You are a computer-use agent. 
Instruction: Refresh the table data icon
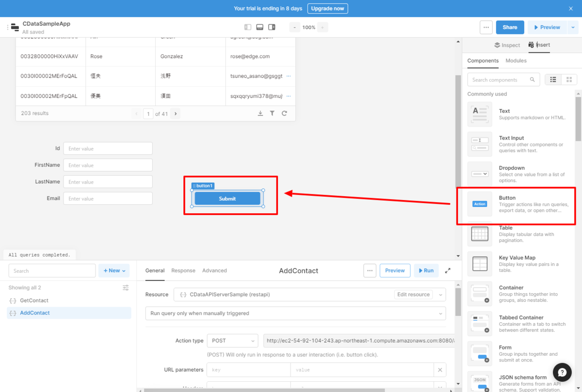coord(284,113)
